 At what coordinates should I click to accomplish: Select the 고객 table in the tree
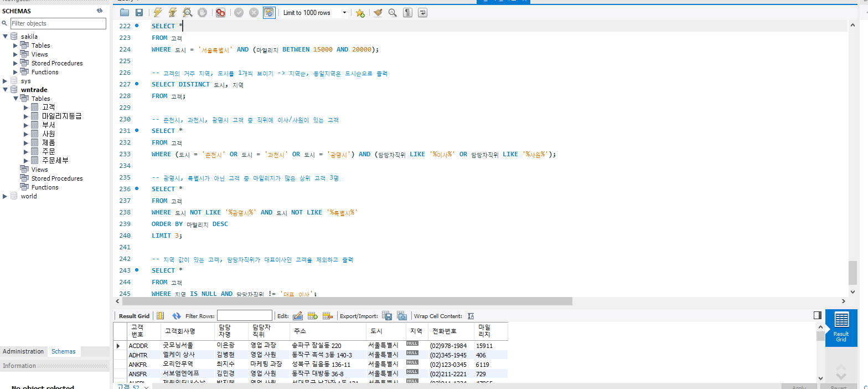pos(48,108)
